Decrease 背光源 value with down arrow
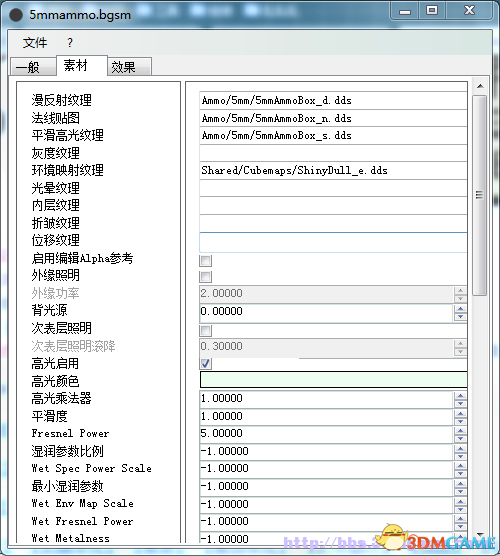The width and height of the screenshot is (500, 556). 460,317
